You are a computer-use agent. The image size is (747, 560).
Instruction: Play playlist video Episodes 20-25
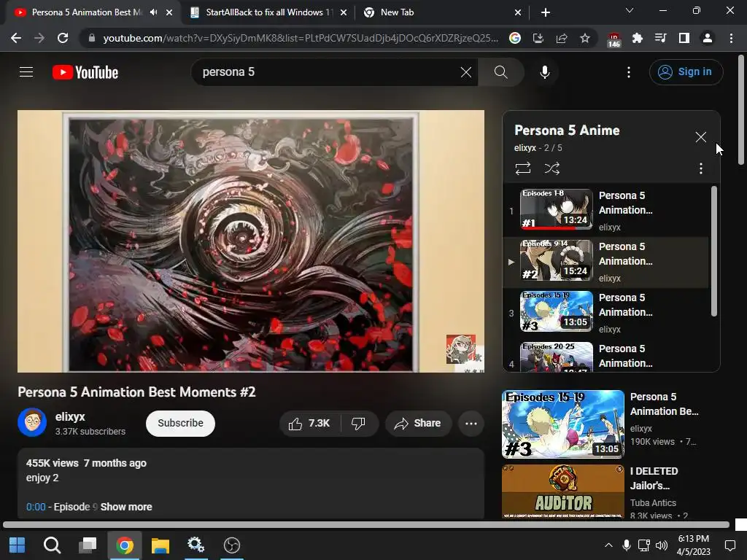[556, 357]
